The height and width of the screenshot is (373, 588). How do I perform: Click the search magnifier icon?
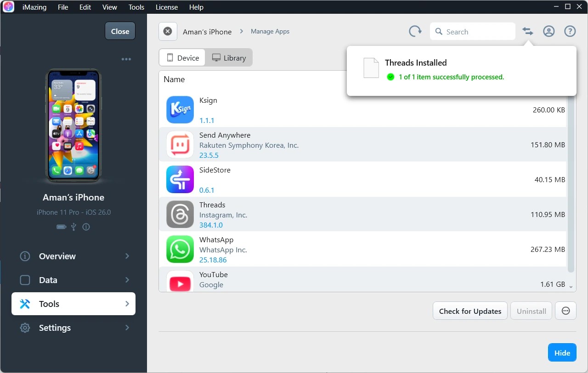pos(439,32)
